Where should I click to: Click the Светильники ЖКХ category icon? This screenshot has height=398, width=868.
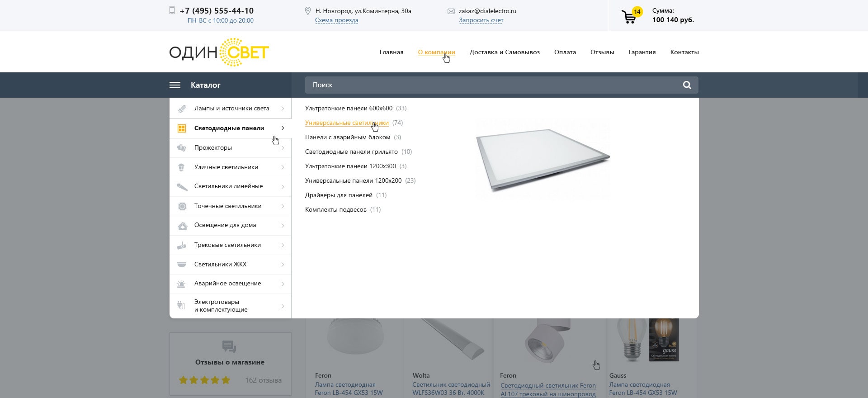click(182, 265)
